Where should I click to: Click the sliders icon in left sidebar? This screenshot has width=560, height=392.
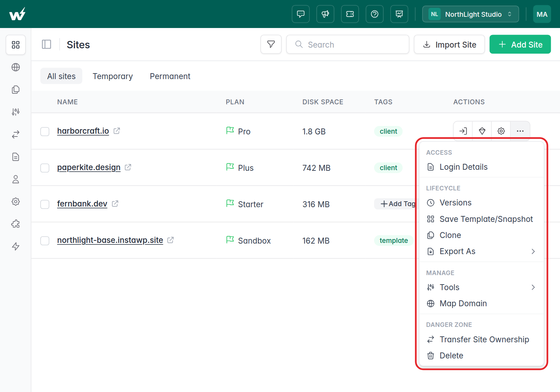(16, 112)
